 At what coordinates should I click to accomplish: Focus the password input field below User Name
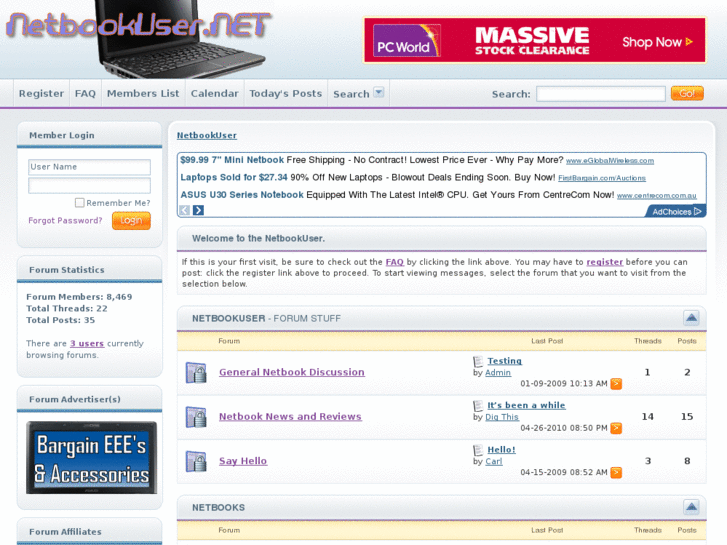tap(89, 186)
